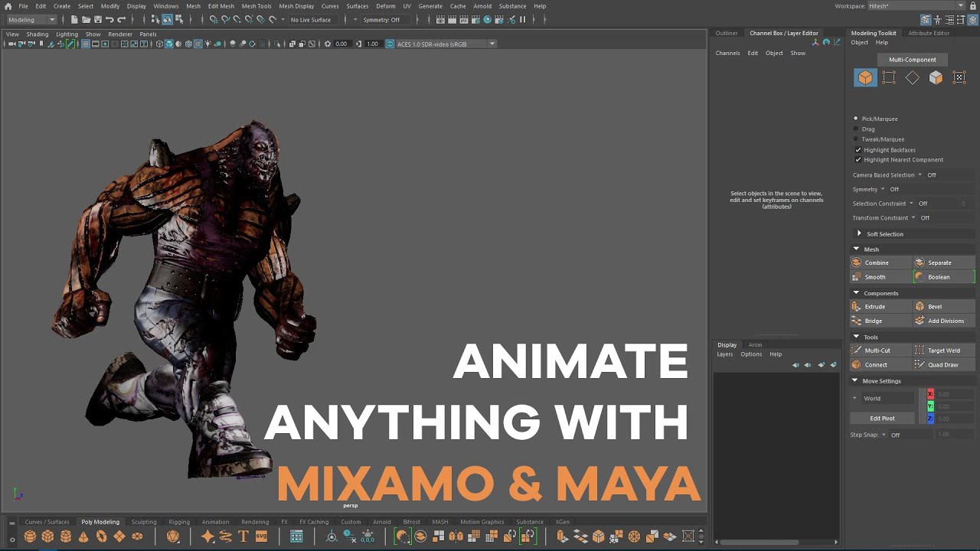980x551 pixels.
Task: Create a polygon cylinder from the shelf
Action: click(66, 536)
